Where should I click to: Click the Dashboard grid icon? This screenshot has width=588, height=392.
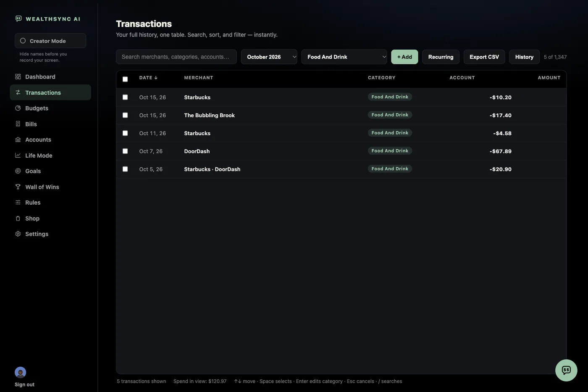[18, 76]
